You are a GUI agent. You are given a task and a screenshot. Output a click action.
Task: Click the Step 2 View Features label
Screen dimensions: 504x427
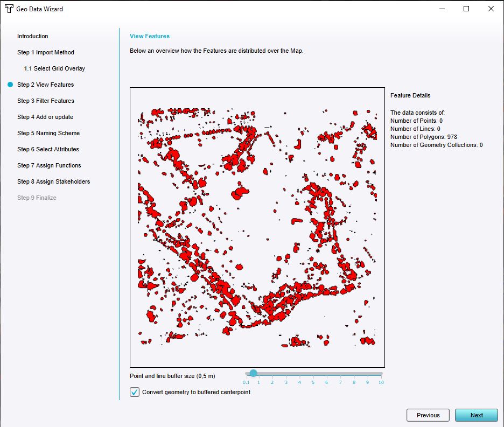46,85
